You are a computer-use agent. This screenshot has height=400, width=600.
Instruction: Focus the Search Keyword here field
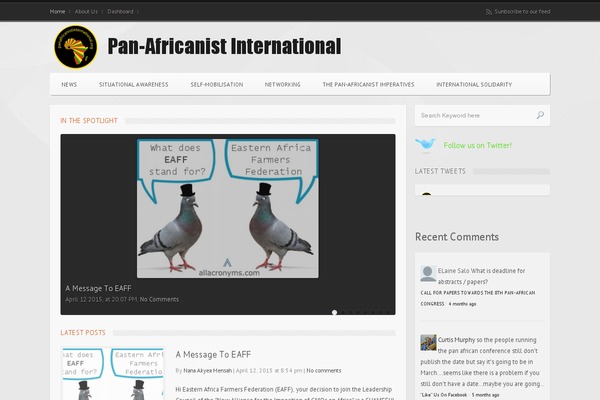tap(474, 115)
